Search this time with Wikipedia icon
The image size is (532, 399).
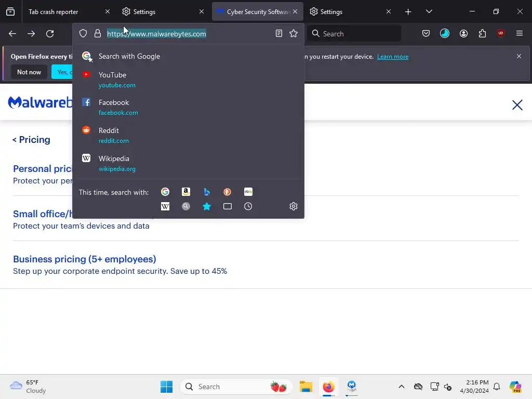point(165,206)
